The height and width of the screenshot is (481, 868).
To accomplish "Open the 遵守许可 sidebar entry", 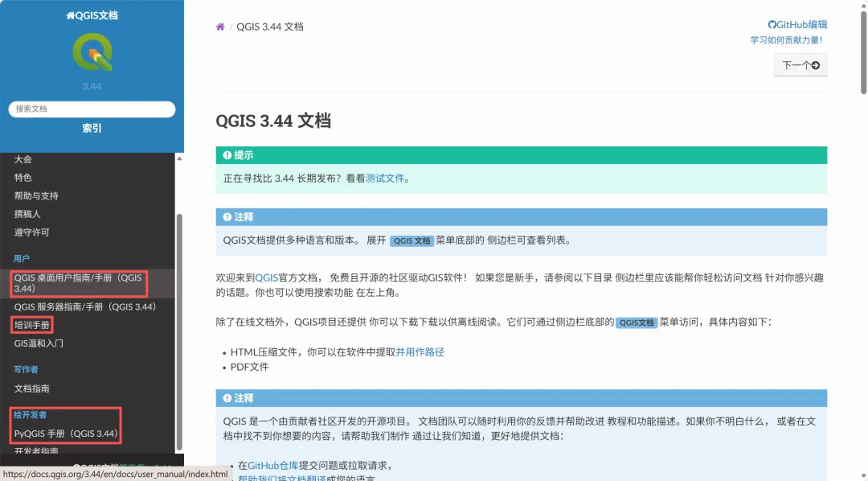I will (31, 232).
